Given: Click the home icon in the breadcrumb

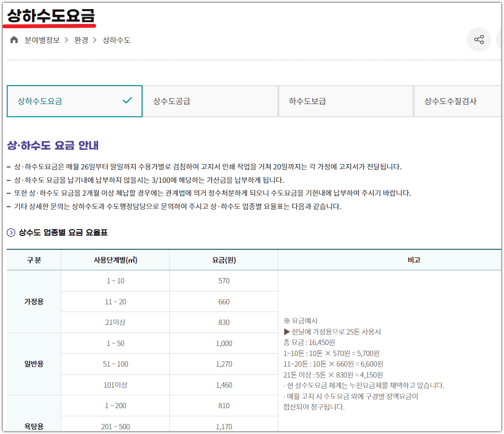Looking at the screenshot, I should pos(14,41).
